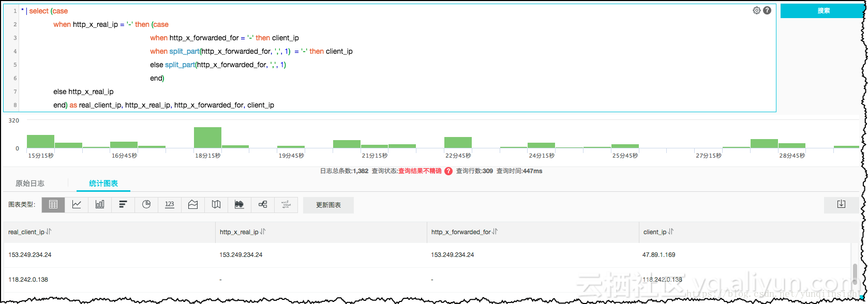868x304 pixels.
Task: Open the query editor help icon
Action: tap(767, 10)
